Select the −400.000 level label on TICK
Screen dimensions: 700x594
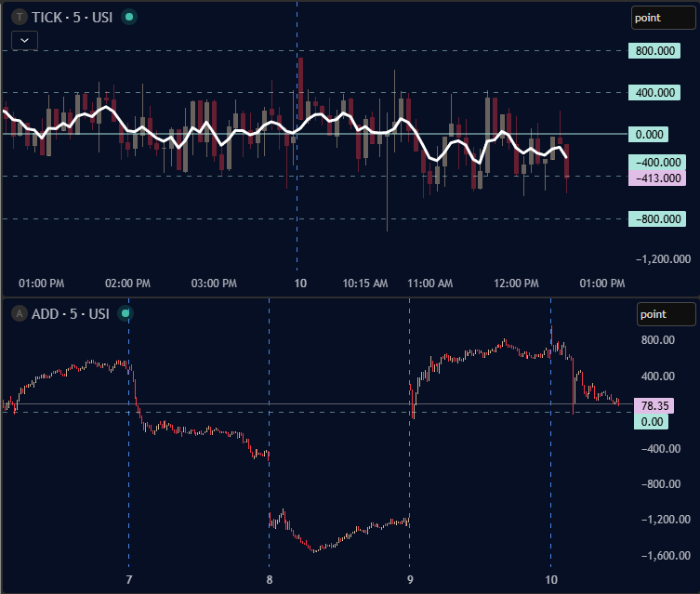point(657,162)
